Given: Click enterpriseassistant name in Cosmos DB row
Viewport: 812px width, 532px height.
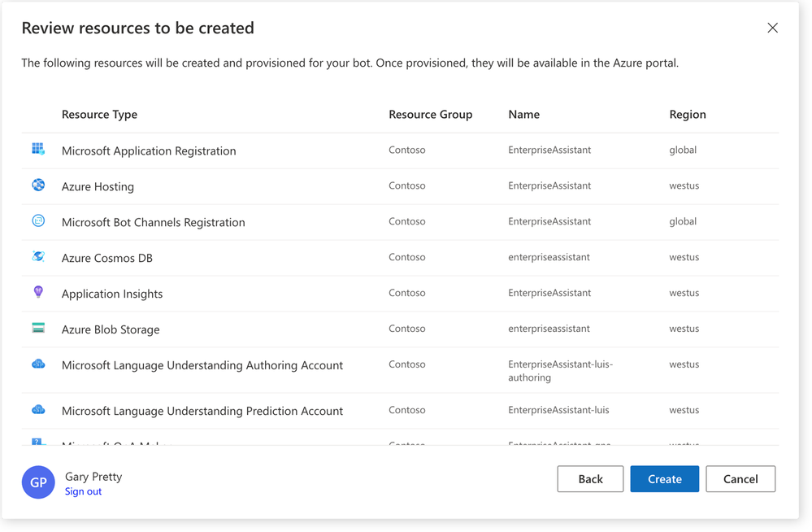Looking at the screenshot, I should 549,257.
